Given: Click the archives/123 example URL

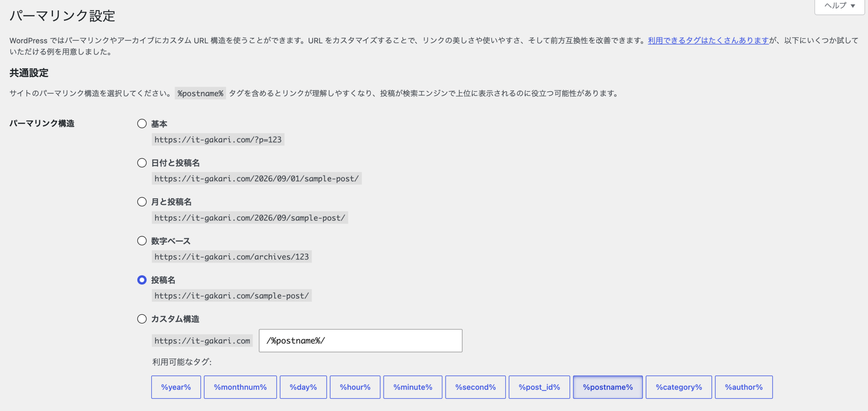Looking at the screenshot, I should pos(232,256).
